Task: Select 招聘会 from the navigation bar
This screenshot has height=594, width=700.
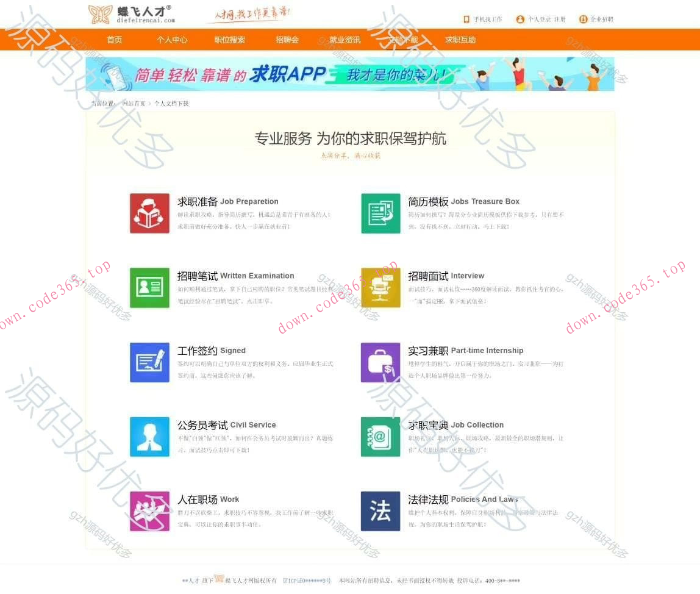Action: [287, 40]
